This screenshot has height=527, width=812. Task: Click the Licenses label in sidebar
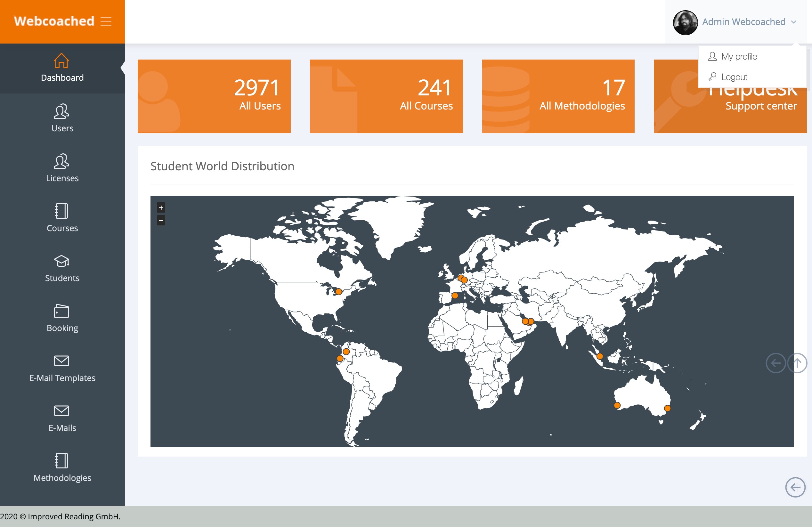[x=62, y=178]
